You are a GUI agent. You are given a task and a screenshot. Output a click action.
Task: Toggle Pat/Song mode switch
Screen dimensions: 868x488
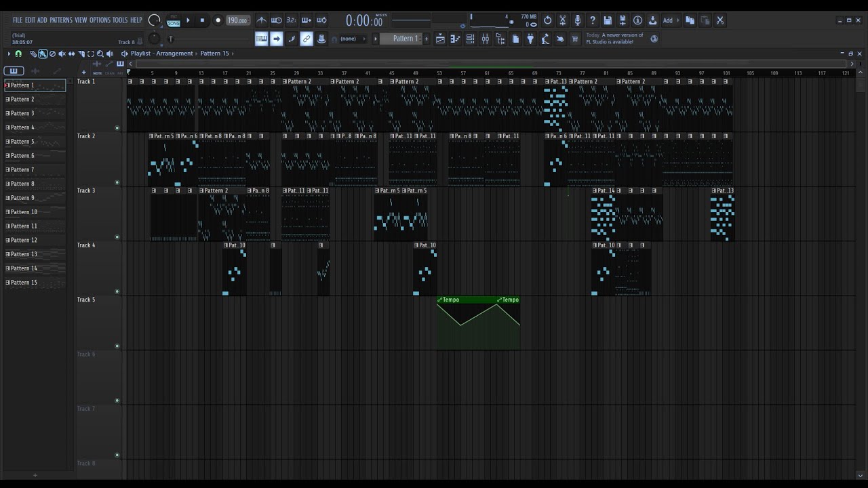(x=174, y=20)
